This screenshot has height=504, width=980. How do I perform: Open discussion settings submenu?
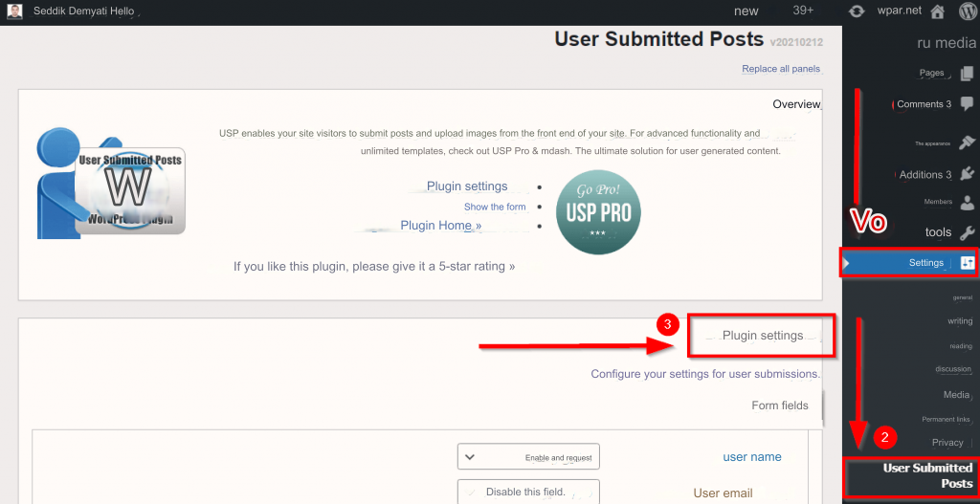(953, 369)
